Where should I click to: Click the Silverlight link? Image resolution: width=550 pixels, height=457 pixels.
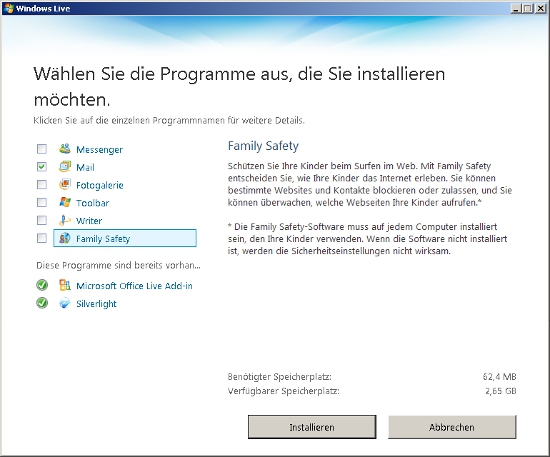tap(96, 304)
